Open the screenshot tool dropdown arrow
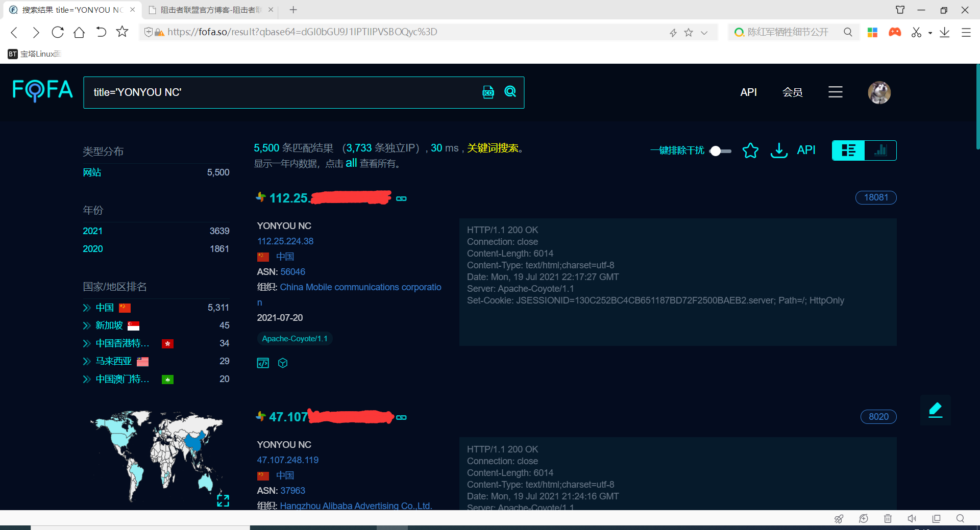980x530 pixels. point(930,33)
